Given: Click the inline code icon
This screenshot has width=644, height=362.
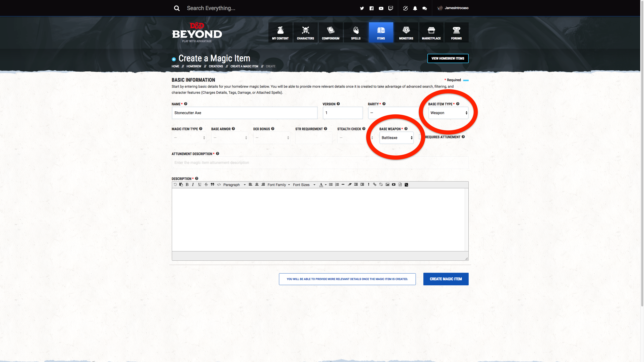Looking at the screenshot, I should tap(219, 185).
